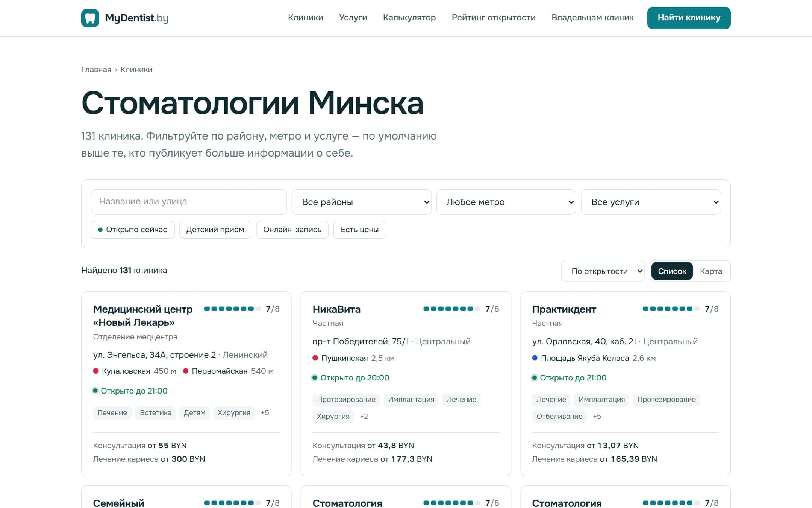Open the Практикдент clinic page
The width and height of the screenshot is (812, 508).
(564, 309)
